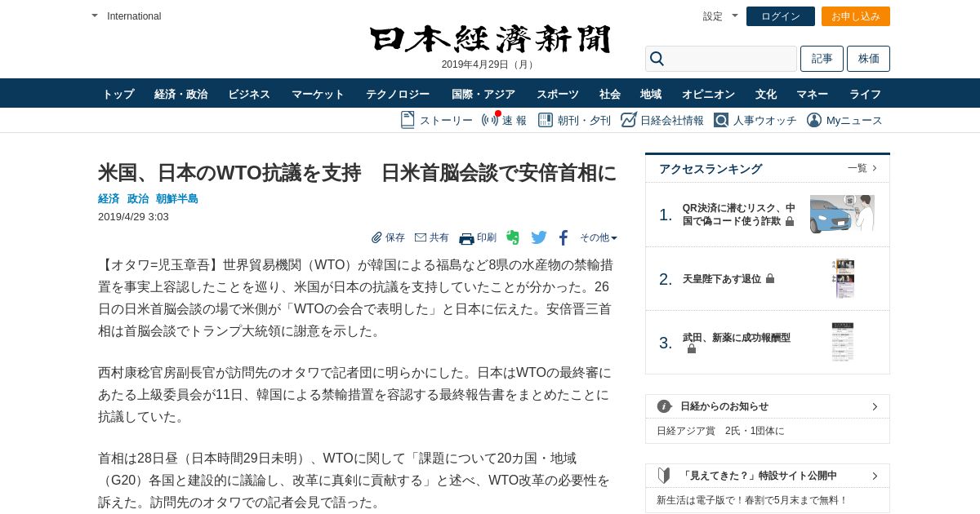980x514 pixels.
Task: Open the スポーツ nav item
Action: point(558,94)
